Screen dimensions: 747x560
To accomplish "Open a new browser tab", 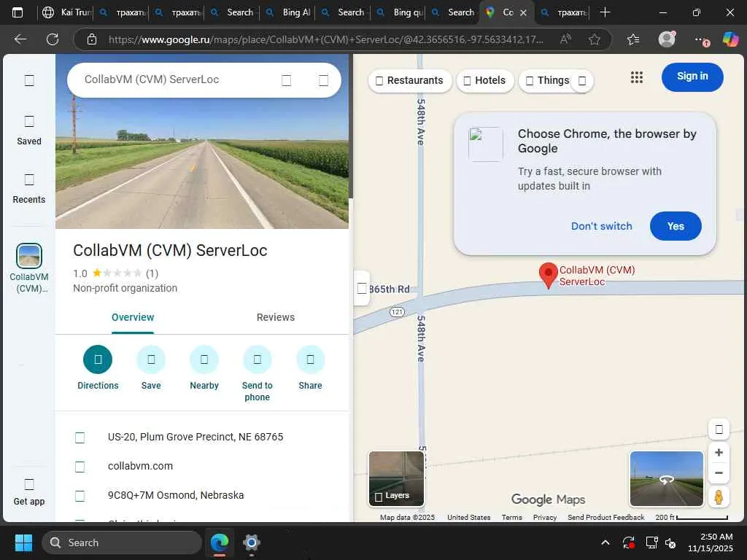I will coord(605,12).
